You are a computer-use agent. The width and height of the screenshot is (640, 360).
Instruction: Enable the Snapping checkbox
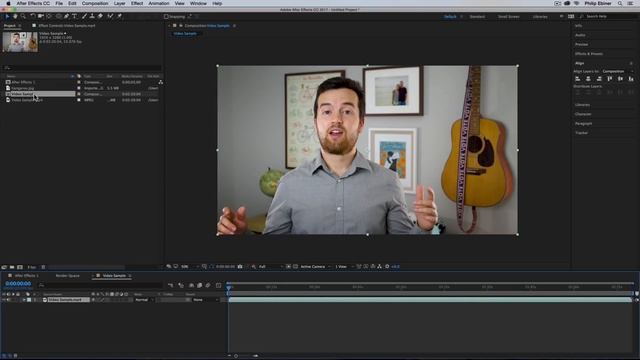(x=166, y=16)
